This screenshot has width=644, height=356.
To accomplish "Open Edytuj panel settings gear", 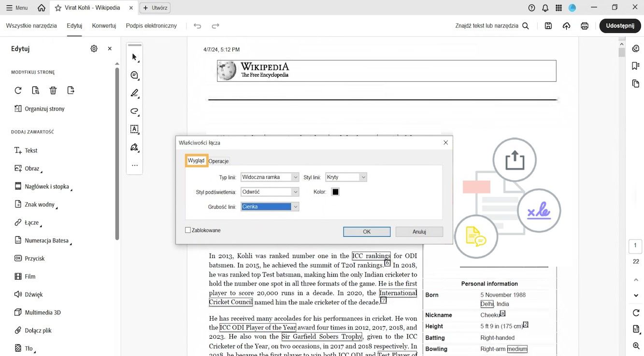I will tap(94, 48).
